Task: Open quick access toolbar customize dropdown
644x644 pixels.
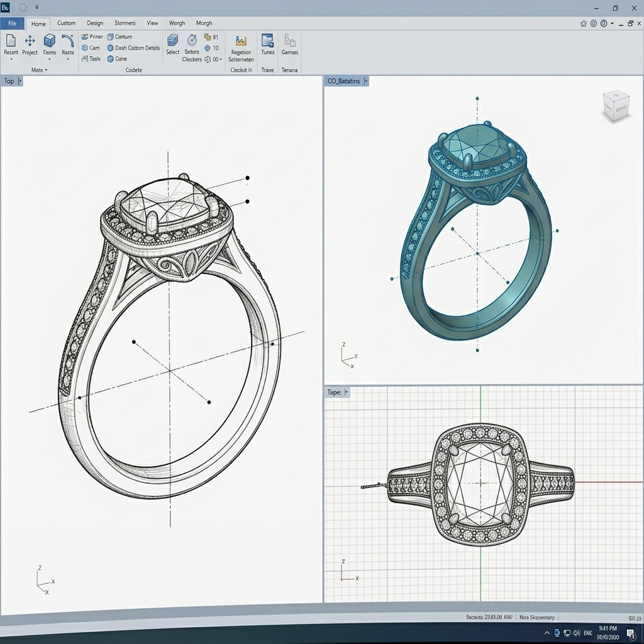Action: (x=37, y=8)
